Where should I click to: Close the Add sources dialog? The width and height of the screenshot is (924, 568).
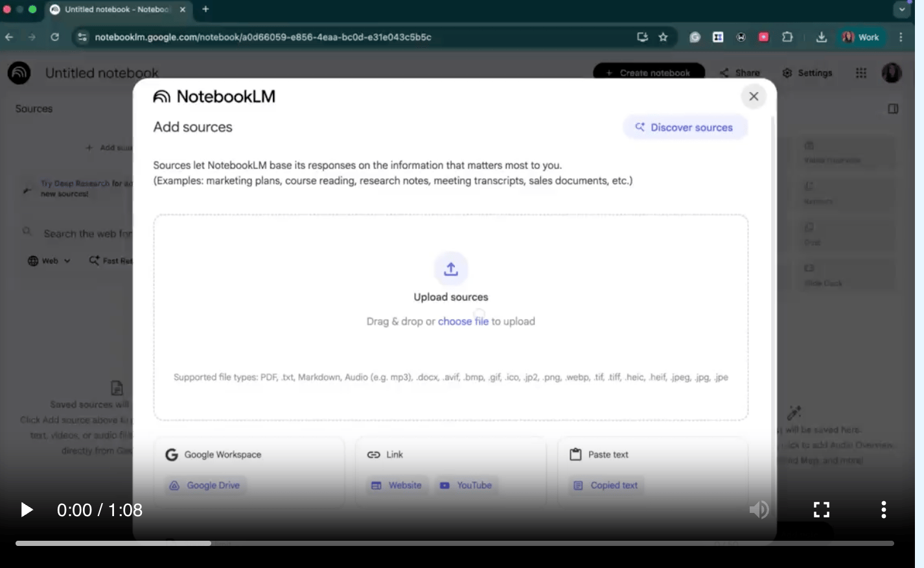click(x=754, y=96)
